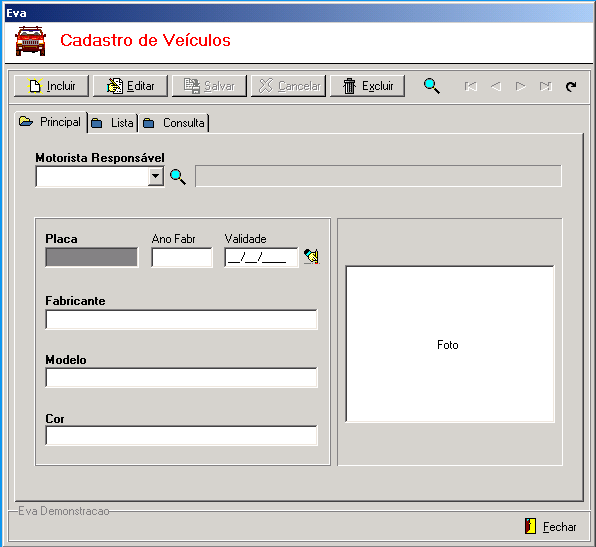
Task: Go to next record arrow
Action: pyautogui.click(x=520, y=86)
